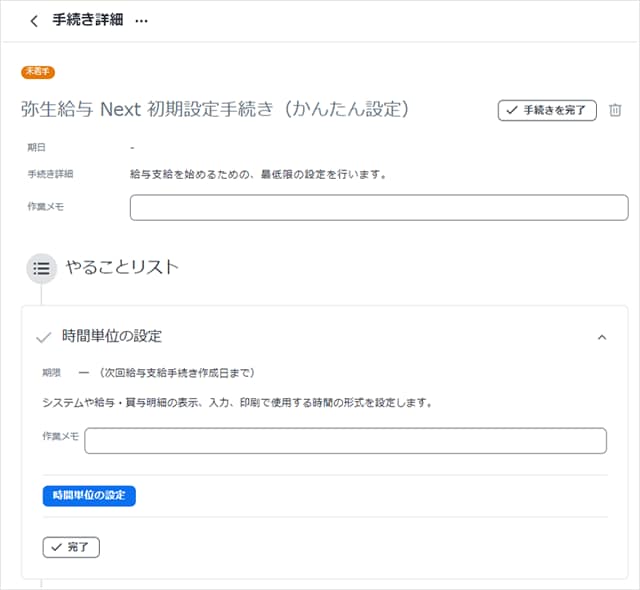Go back using the left arrow icon
Screen dimensions: 640x590
pyautogui.click(x=34, y=21)
